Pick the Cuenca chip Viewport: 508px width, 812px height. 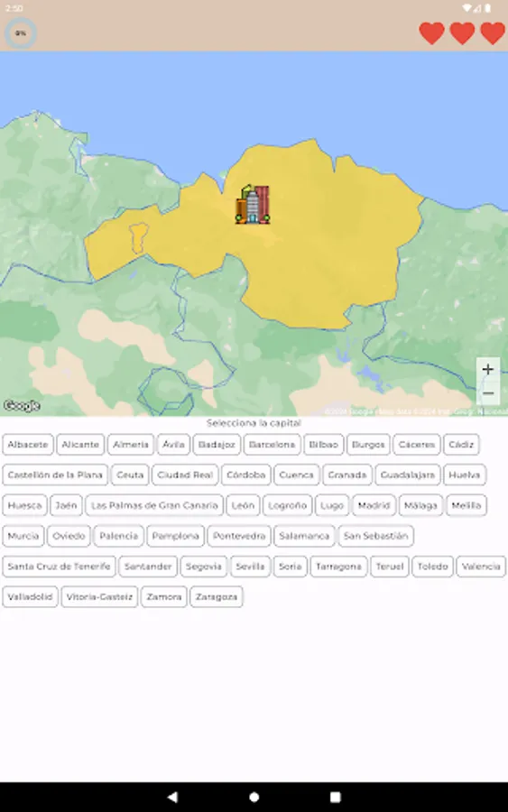296,475
